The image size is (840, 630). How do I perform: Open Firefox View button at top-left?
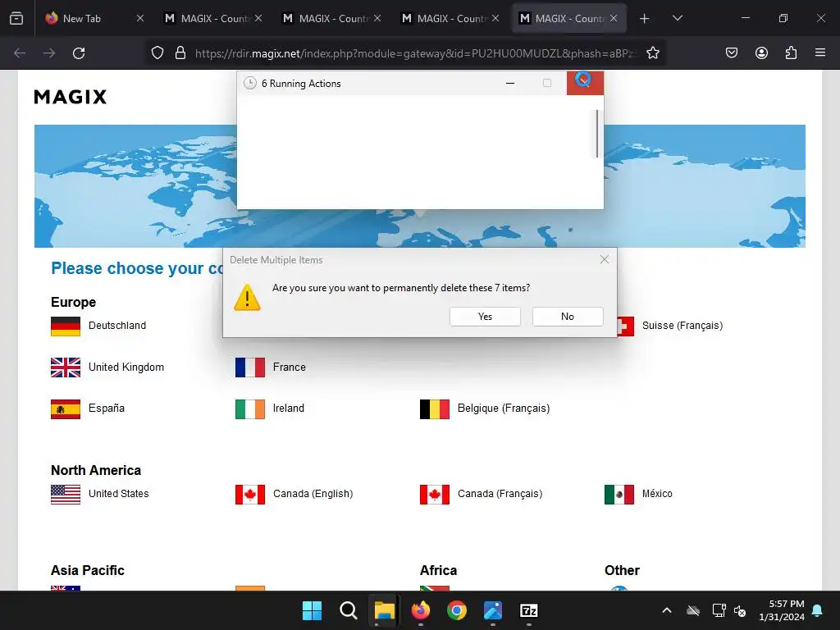coord(16,18)
